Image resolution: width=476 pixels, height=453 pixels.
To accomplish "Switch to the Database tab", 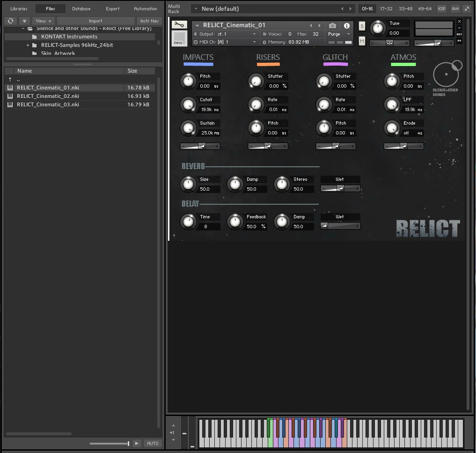I will click(81, 9).
